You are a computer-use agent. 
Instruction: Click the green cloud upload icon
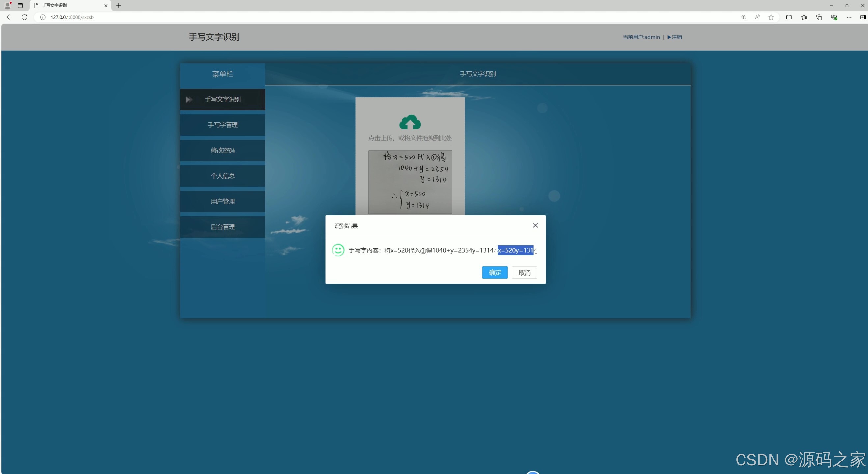click(410, 122)
